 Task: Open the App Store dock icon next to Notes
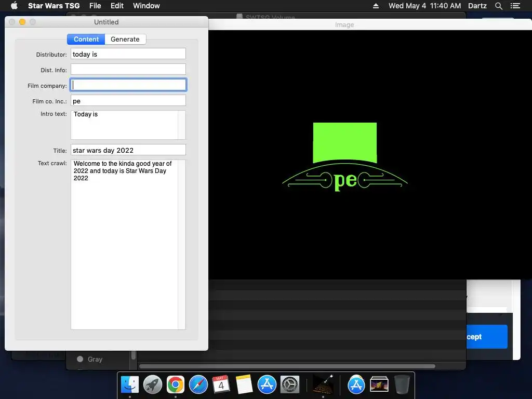(x=267, y=385)
